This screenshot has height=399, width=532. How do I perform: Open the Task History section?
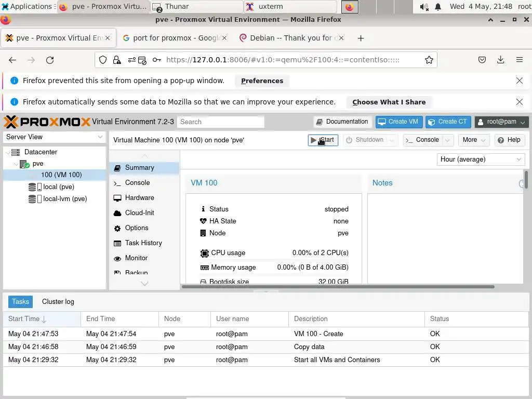144,243
